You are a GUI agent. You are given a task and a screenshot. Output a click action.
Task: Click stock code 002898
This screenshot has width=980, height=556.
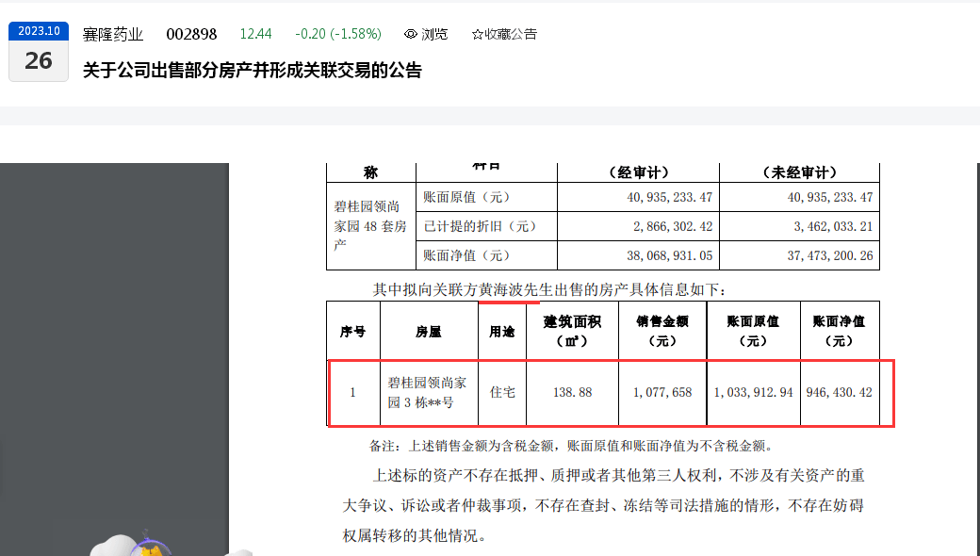click(x=191, y=34)
